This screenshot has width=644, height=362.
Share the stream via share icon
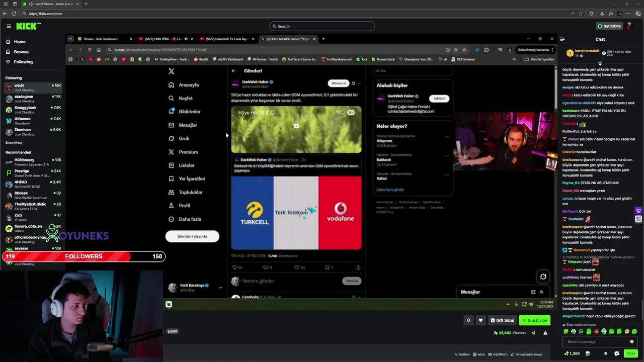533,333
